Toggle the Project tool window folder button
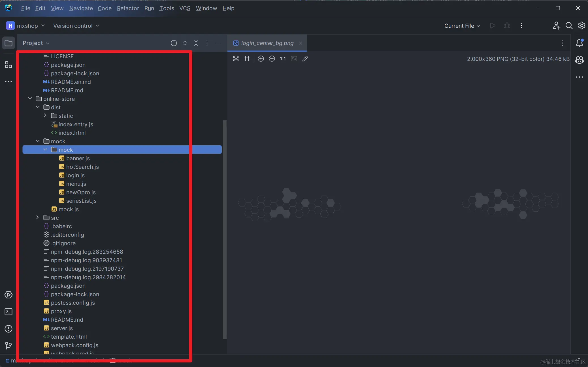 tap(8, 43)
